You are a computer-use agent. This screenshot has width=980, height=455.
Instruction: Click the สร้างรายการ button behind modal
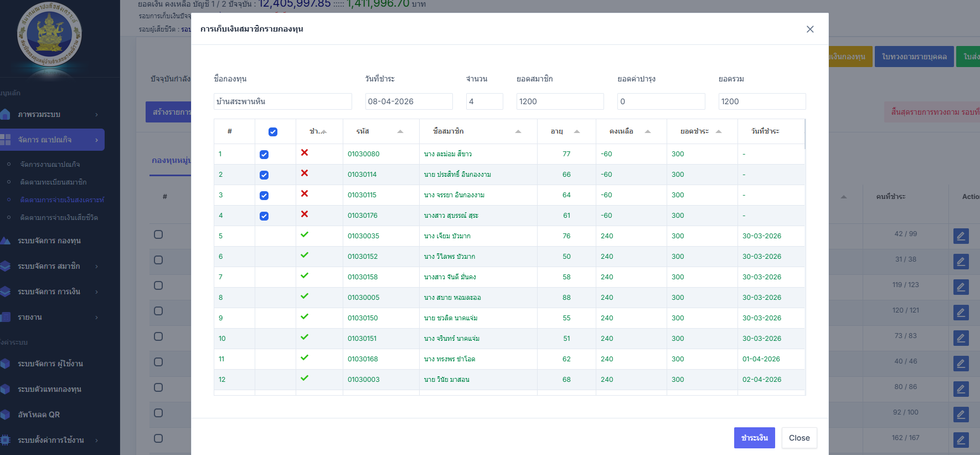click(169, 112)
